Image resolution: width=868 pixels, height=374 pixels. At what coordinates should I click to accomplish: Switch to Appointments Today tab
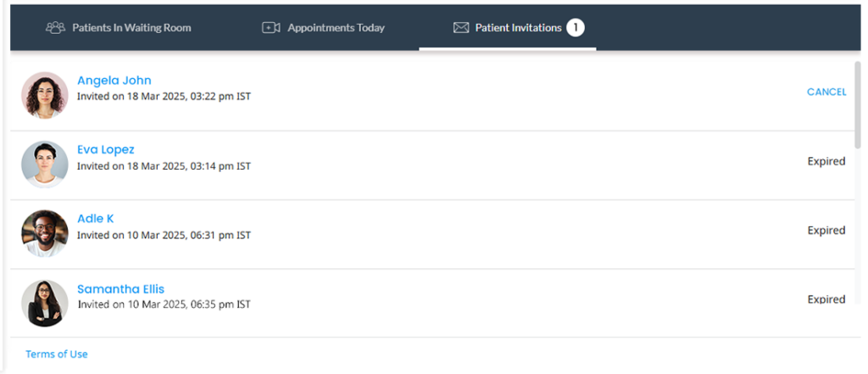323,28
